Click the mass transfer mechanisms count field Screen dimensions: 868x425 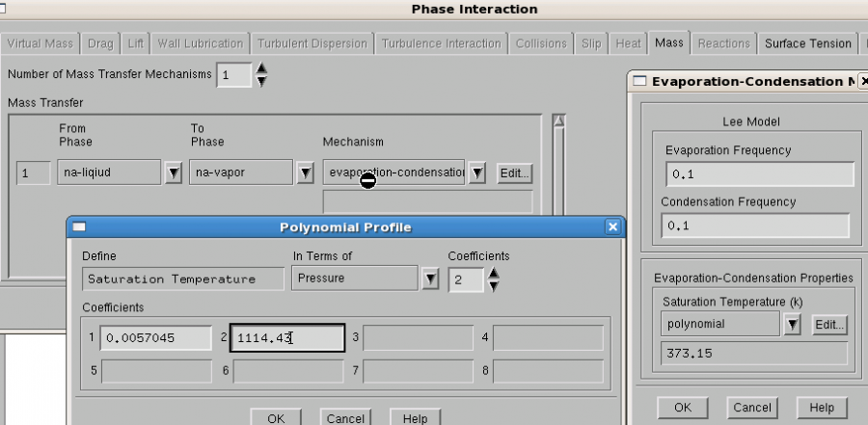pyautogui.click(x=233, y=75)
